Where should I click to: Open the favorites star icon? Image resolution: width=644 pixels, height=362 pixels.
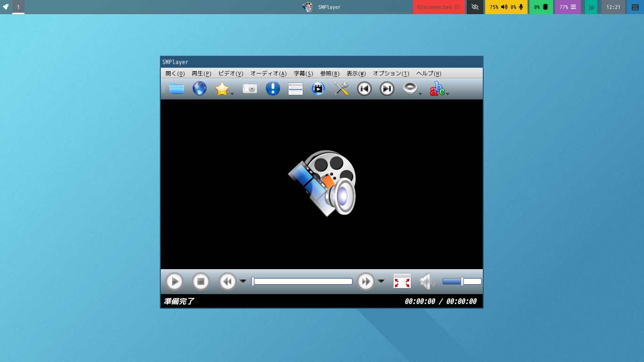pos(222,89)
